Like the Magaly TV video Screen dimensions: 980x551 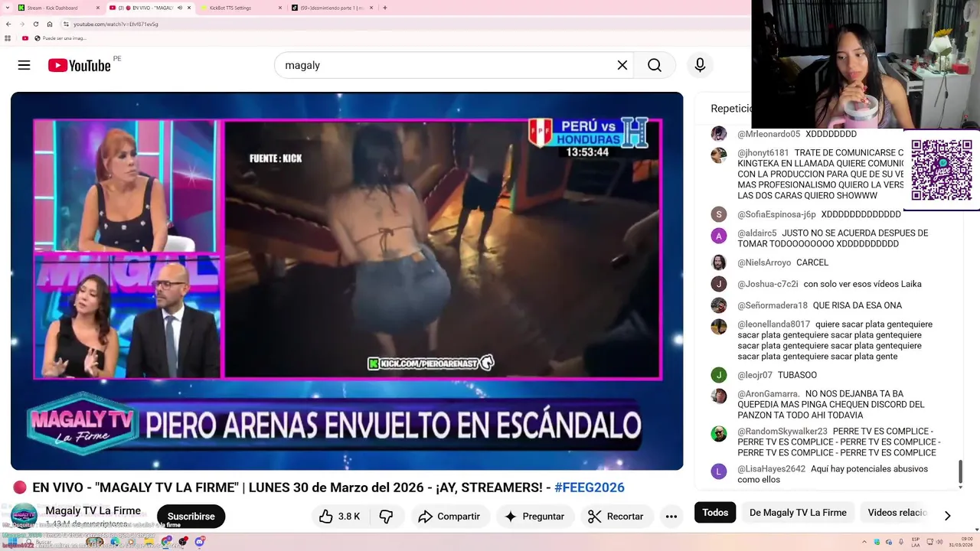(x=339, y=517)
